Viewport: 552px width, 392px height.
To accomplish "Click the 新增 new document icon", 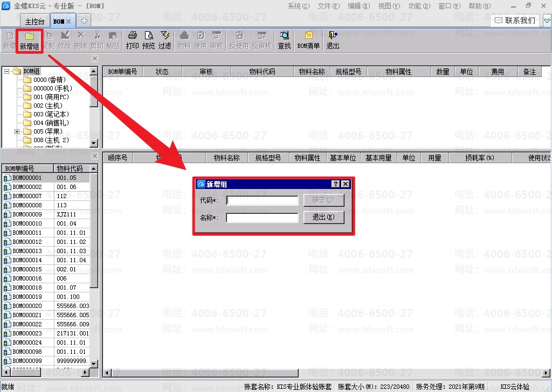I will coord(10,36).
